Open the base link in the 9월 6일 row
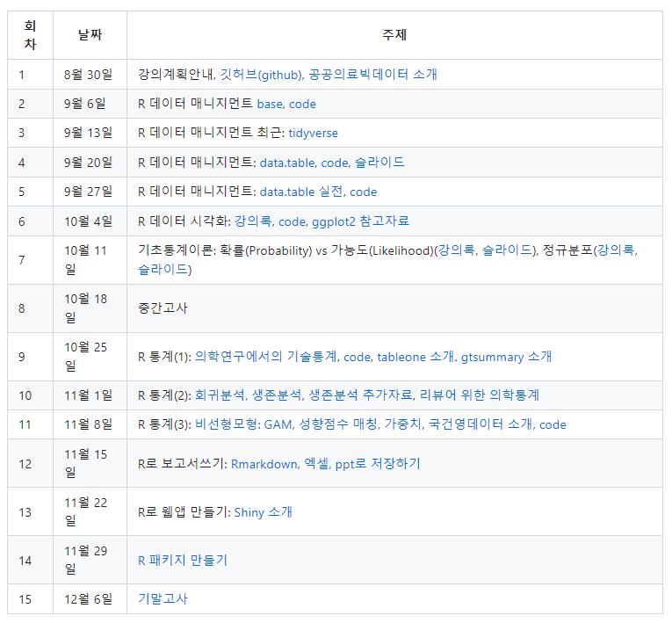Viewport: 672px width, 623px height. coord(270,104)
